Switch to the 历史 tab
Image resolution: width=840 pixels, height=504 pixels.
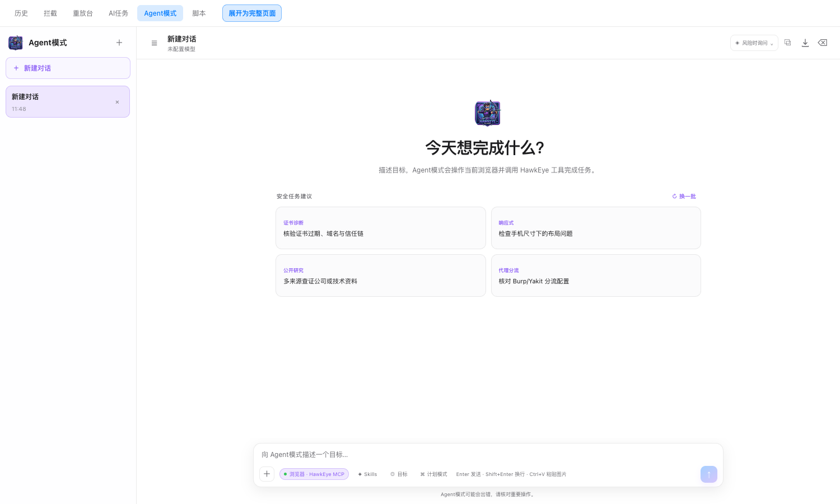coord(21,13)
